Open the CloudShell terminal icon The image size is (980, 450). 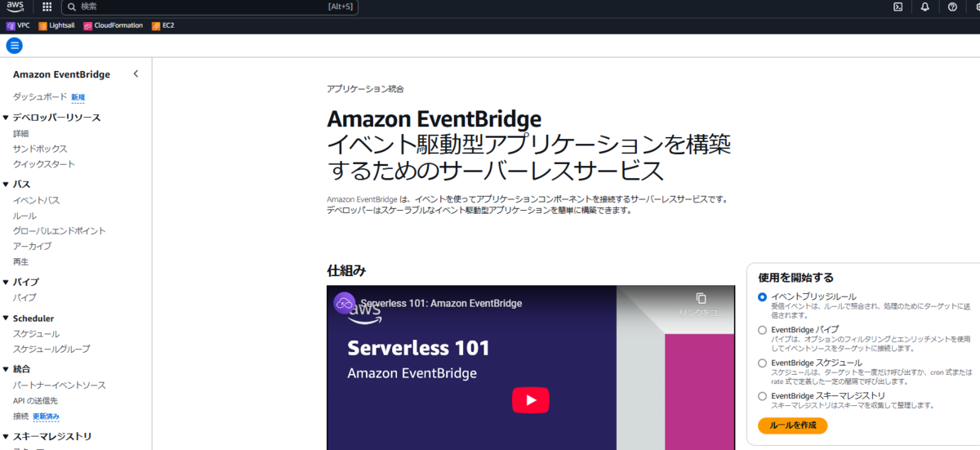coord(898,7)
